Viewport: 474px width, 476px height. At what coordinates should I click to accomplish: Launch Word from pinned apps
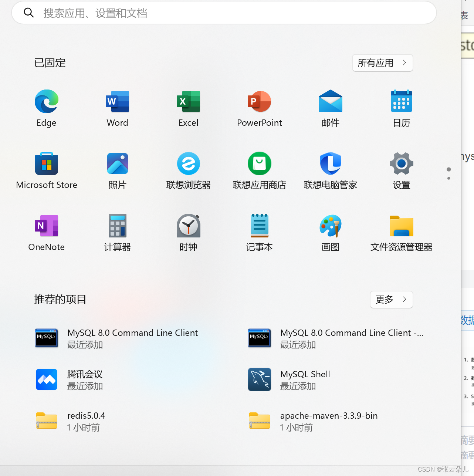[118, 101]
